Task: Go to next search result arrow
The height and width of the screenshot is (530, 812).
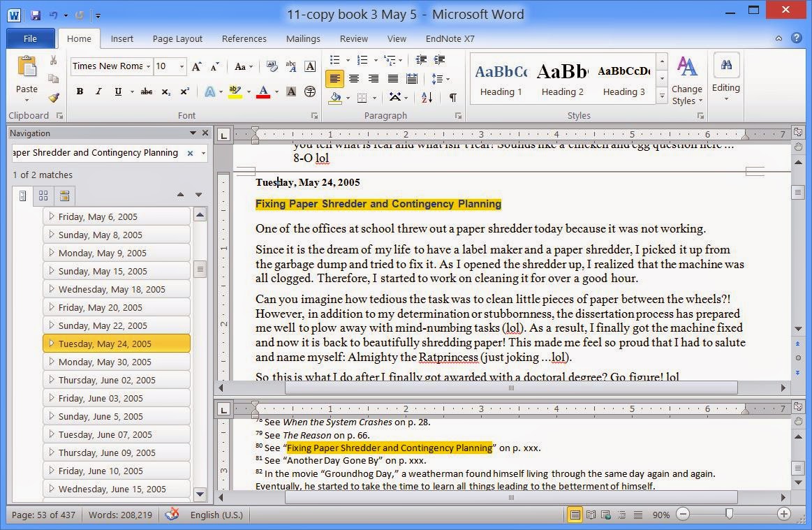Action: pyautogui.click(x=199, y=194)
